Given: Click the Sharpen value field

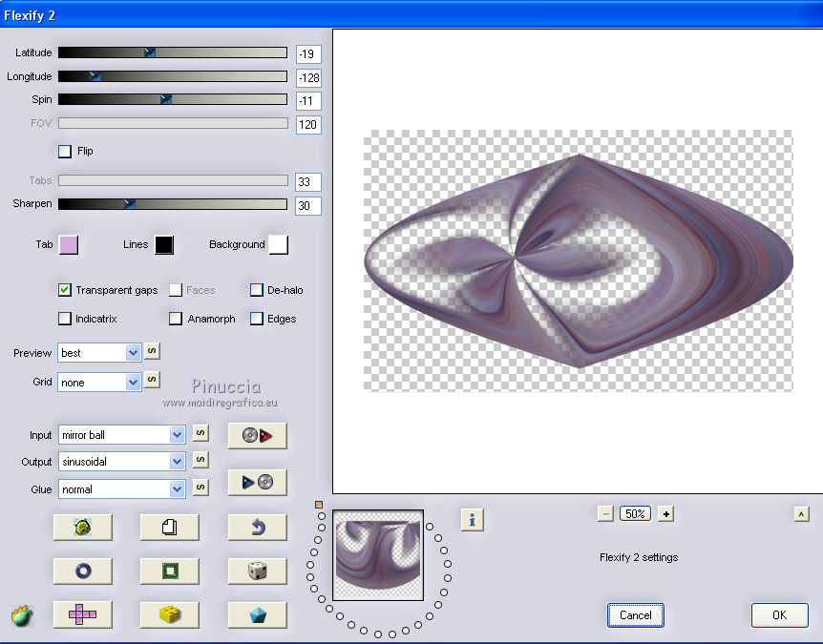Looking at the screenshot, I should 308,205.
